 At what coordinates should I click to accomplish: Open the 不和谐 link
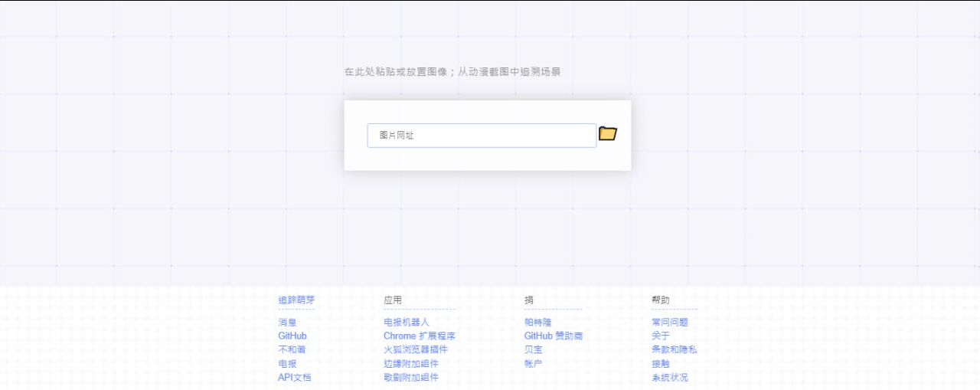click(291, 350)
